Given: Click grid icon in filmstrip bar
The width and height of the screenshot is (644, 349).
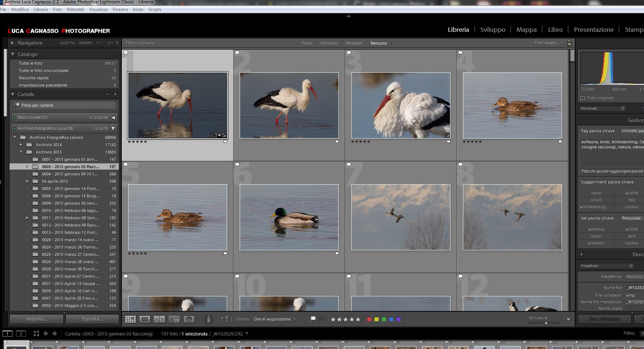Looking at the screenshot, I should (x=36, y=333).
